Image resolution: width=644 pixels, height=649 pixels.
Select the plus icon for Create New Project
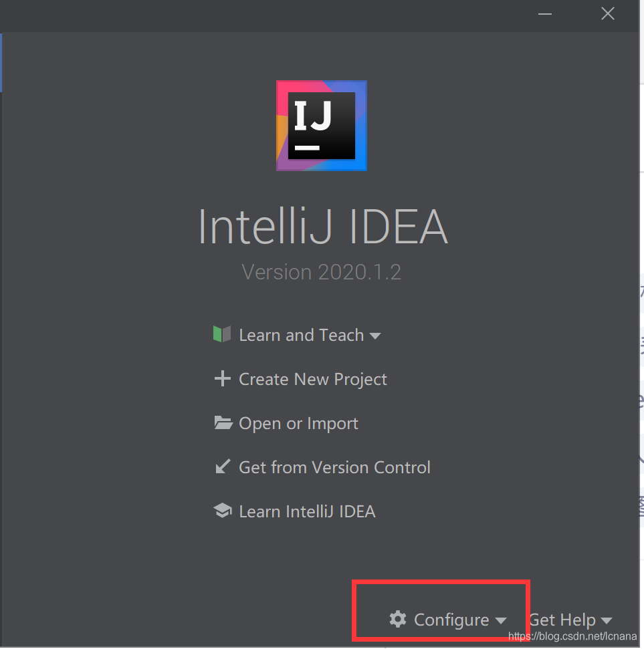click(x=222, y=378)
